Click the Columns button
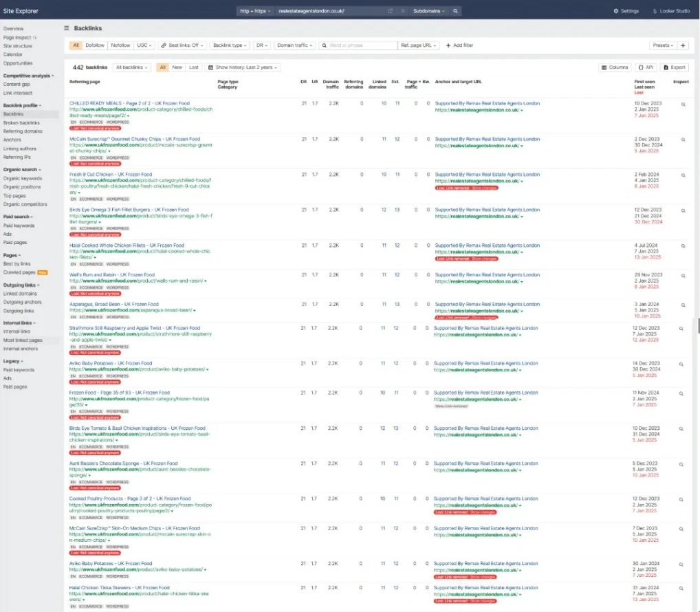This screenshot has height=612, width=700. [x=614, y=67]
